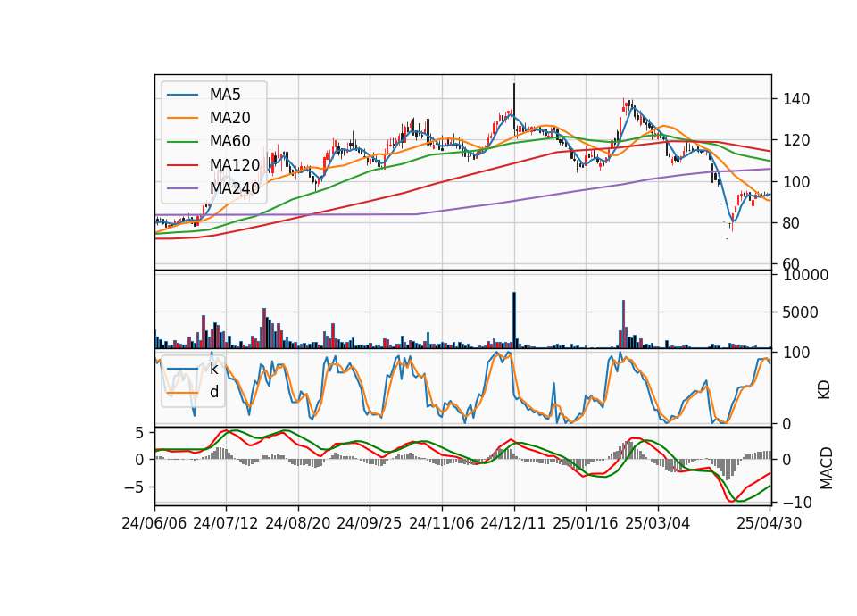This screenshot has height=616, width=857.
Task: Click the 80 price axis tick
Action: [792, 223]
